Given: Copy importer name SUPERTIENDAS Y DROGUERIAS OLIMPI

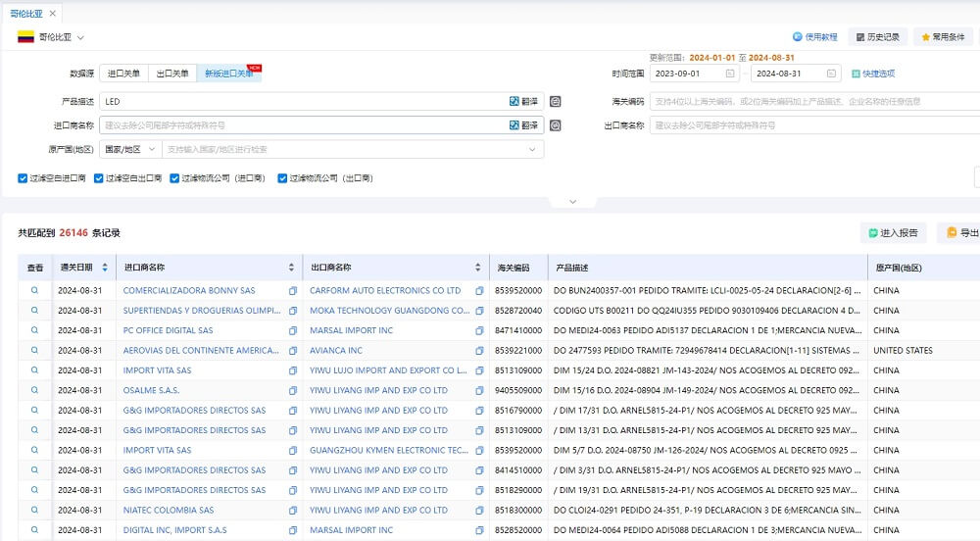Looking at the screenshot, I should [x=292, y=311].
